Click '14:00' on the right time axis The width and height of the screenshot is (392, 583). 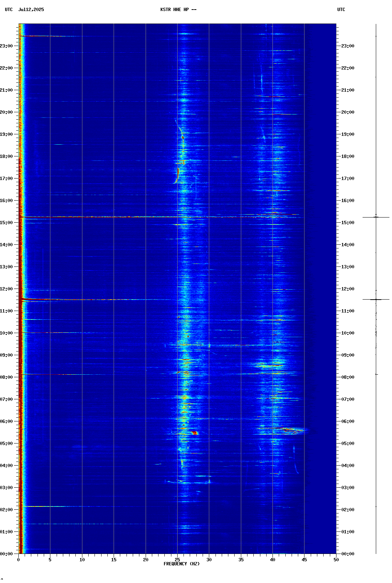click(x=348, y=245)
